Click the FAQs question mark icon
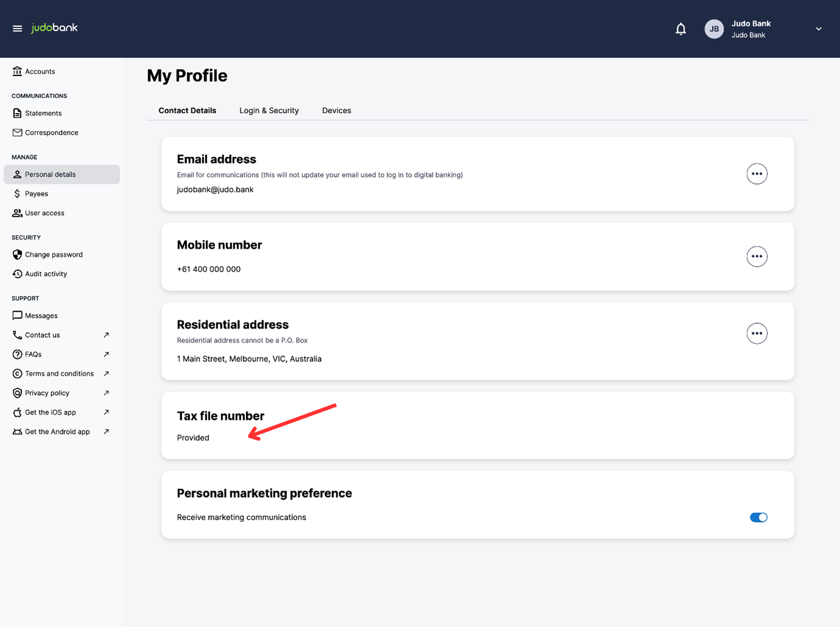The image size is (840, 627). 17,354
